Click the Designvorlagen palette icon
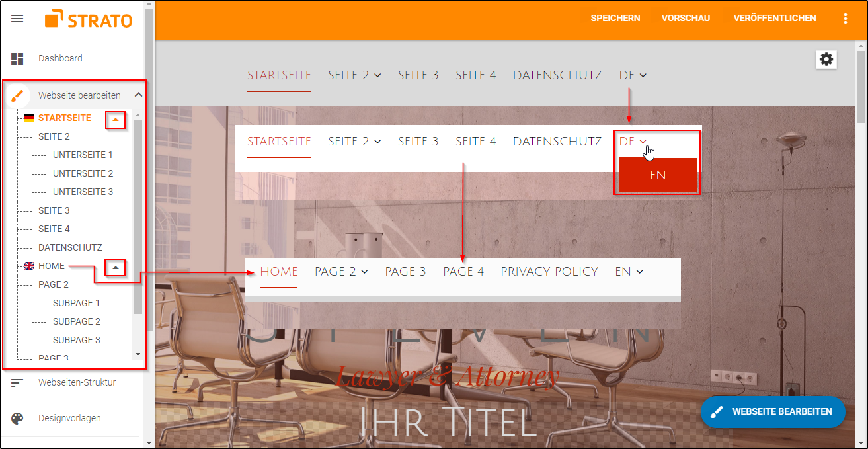The image size is (868, 449). 17,419
